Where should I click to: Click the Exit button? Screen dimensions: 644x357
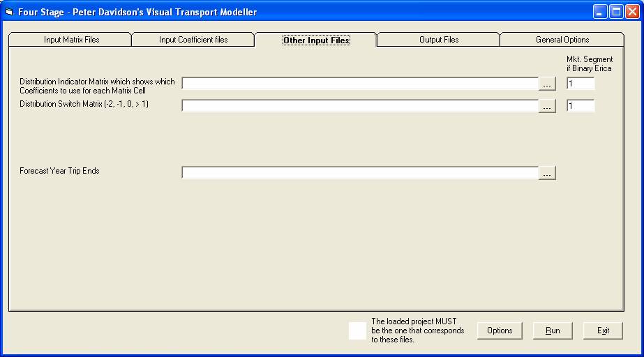603,331
